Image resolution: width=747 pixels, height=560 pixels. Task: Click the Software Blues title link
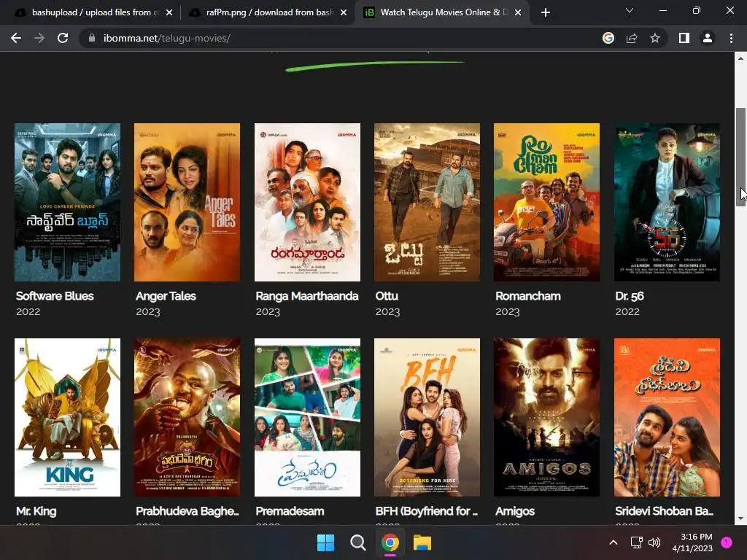(55, 296)
